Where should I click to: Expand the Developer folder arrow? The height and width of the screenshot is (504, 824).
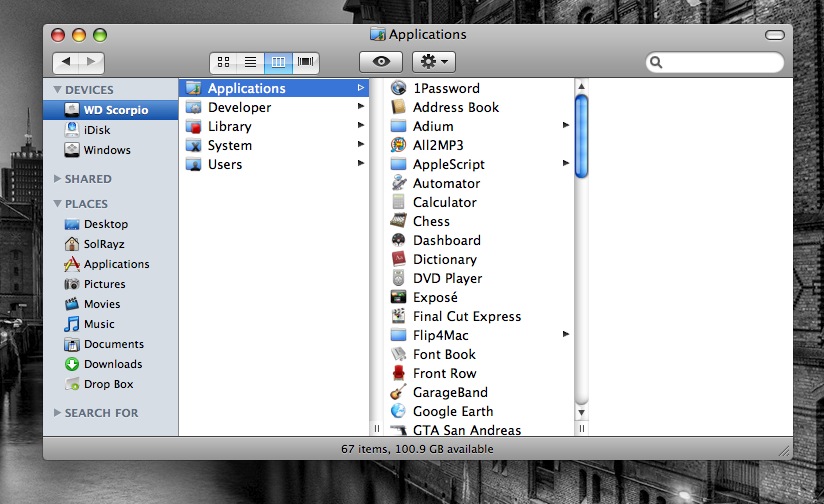click(x=360, y=106)
